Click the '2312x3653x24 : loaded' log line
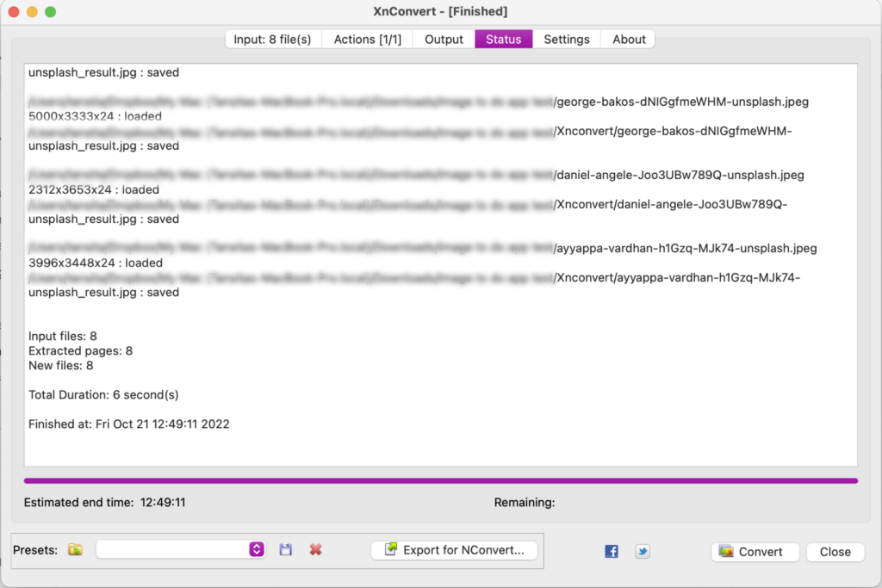 (x=94, y=189)
